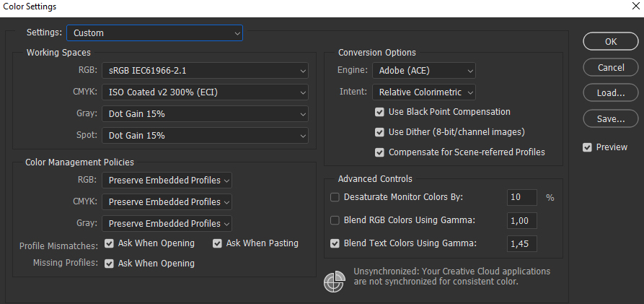This screenshot has height=304, width=644.
Task: Click the unsynchronized color status icon
Action: (335, 282)
